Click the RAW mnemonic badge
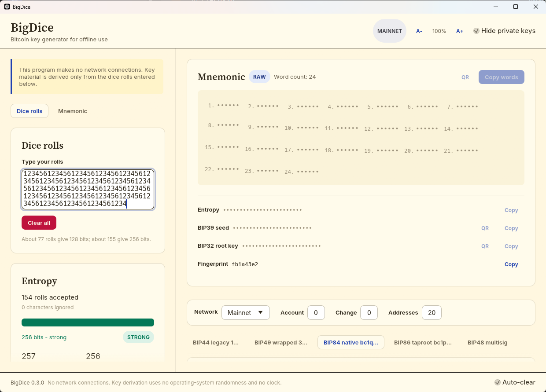Viewport: 546px width, 392px height. click(x=259, y=77)
